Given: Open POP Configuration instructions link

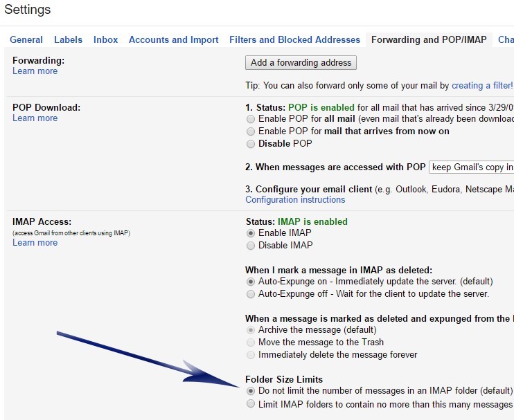Looking at the screenshot, I should [x=295, y=200].
